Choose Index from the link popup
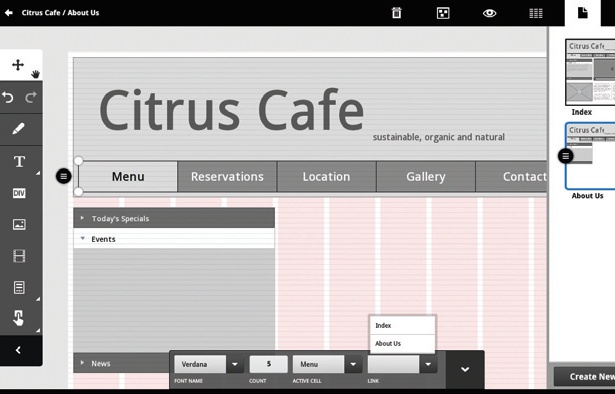Screen dimensions: 615x394 402,325
